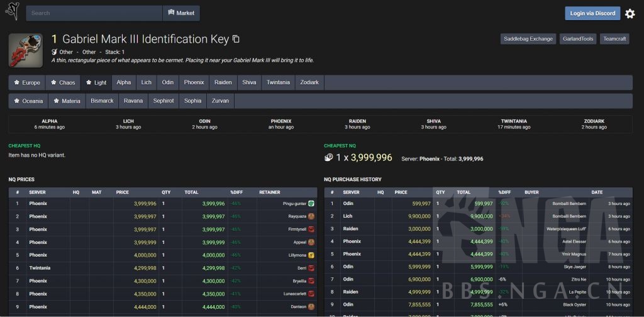
Task: Open the Saddlebag Exchange link
Action: pyautogui.click(x=528, y=39)
